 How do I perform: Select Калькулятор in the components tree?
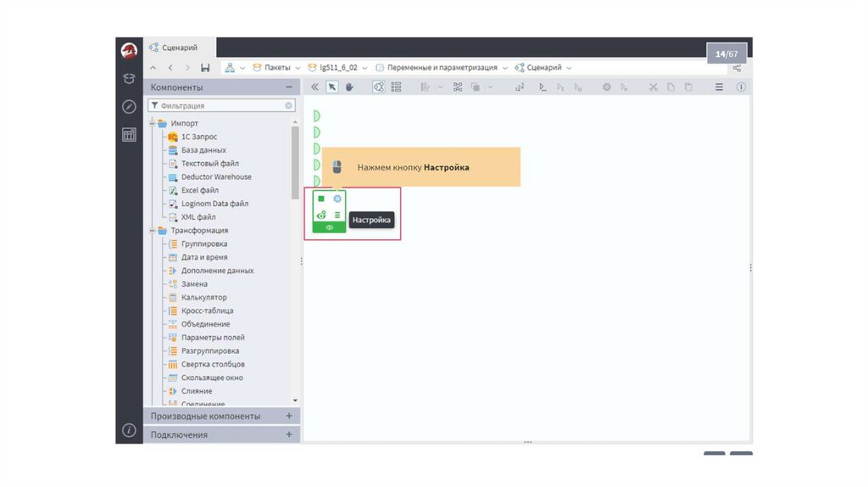click(203, 298)
